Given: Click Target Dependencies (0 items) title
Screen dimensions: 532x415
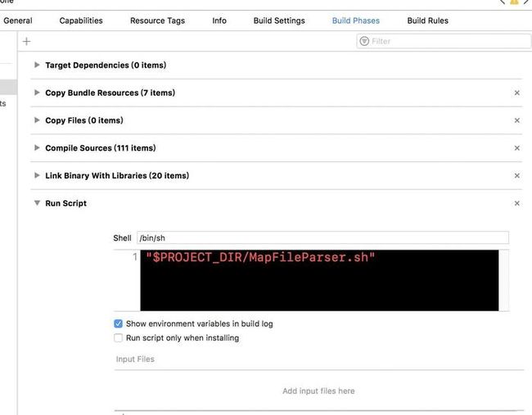Looking at the screenshot, I should [x=106, y=65].
